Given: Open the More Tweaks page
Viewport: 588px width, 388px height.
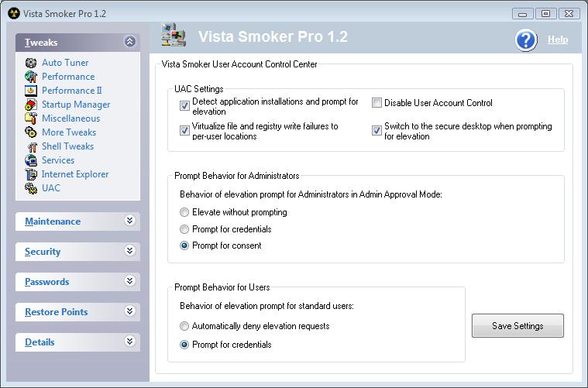Looking at the screenshot, I should (x=69, y=132).
